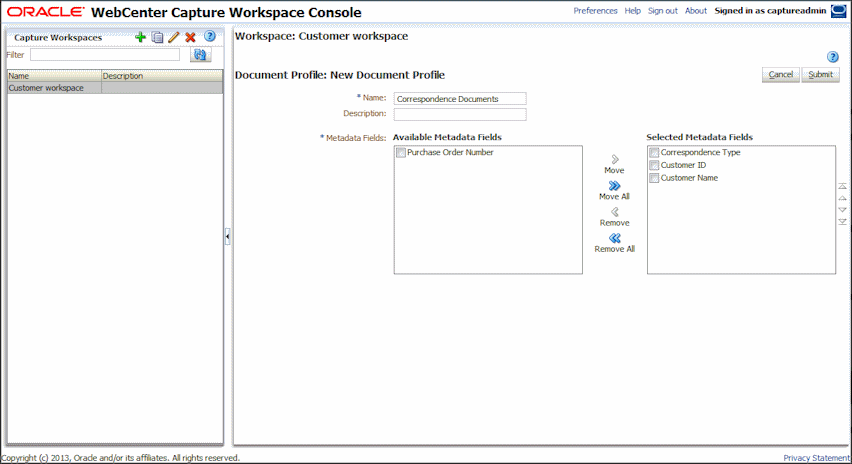This screenshot has height=464, width=852.
Task: Refresh the workspace list filter icon
Action: tap(200, 54)
